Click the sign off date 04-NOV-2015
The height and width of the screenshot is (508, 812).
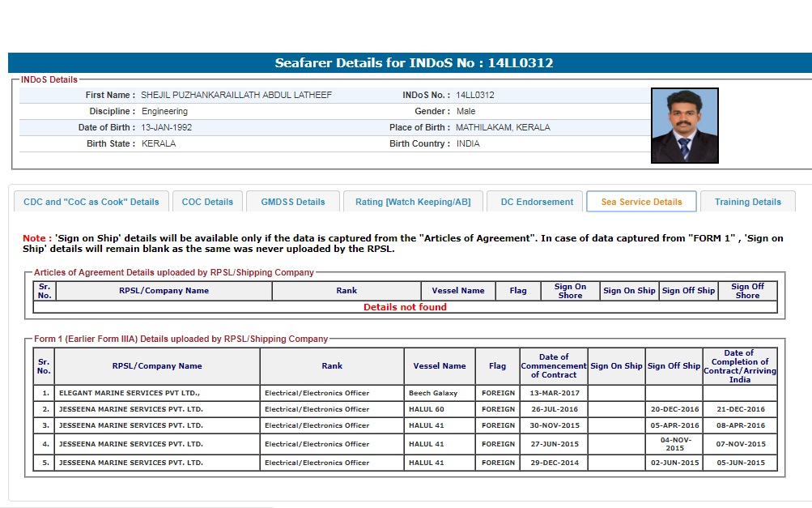point(674,444)
